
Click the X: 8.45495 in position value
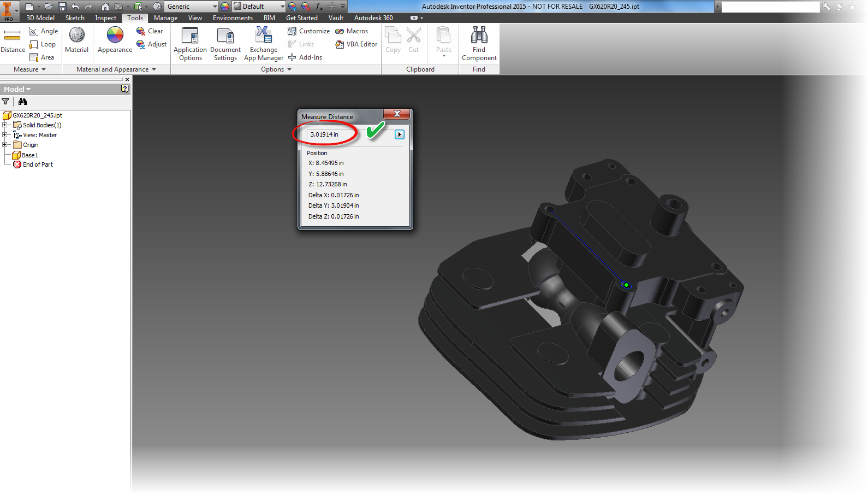click(326, 163)
